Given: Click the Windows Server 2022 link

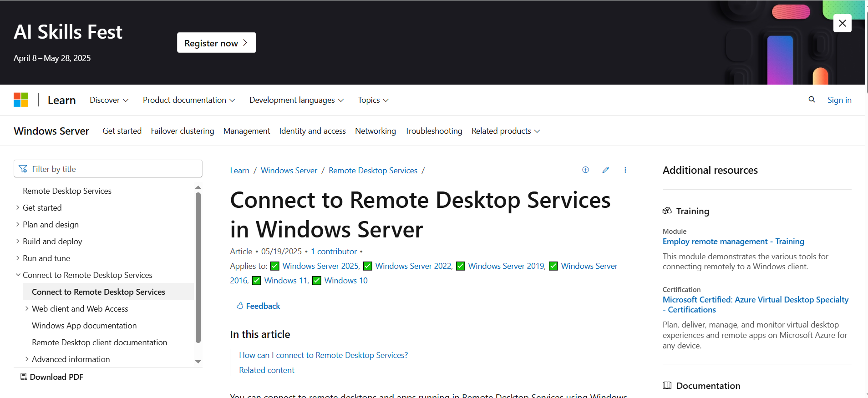Looking at the screenshot, I should [414, 266].
